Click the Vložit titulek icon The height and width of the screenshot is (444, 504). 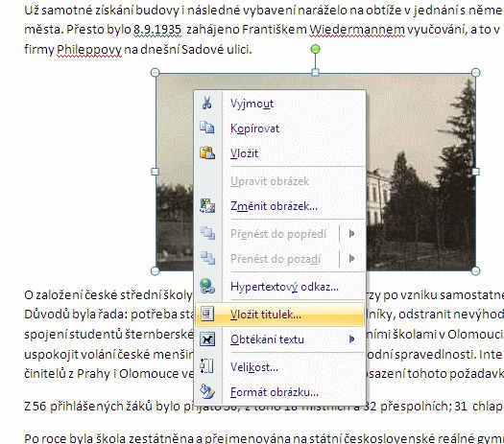pos(207,314)
